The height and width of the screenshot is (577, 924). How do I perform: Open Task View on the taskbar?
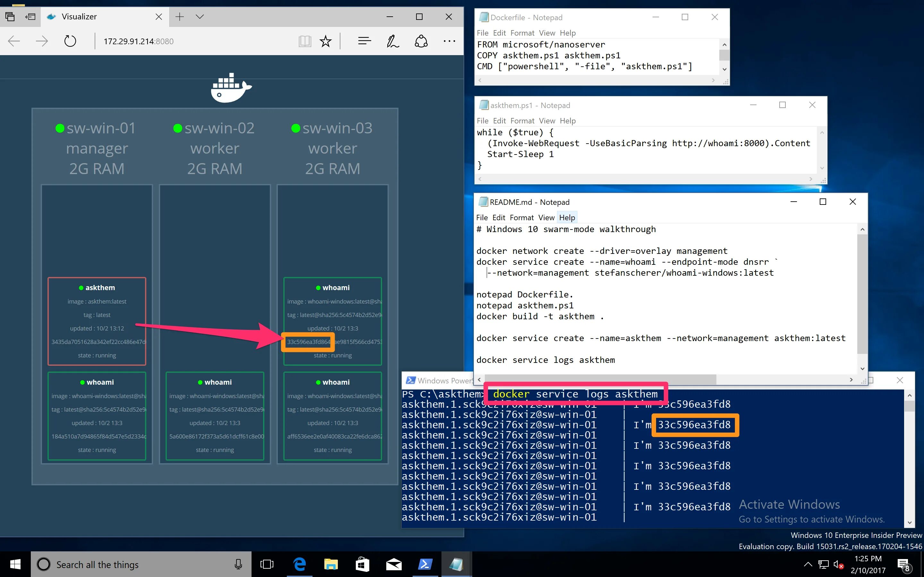click(267, 564)
